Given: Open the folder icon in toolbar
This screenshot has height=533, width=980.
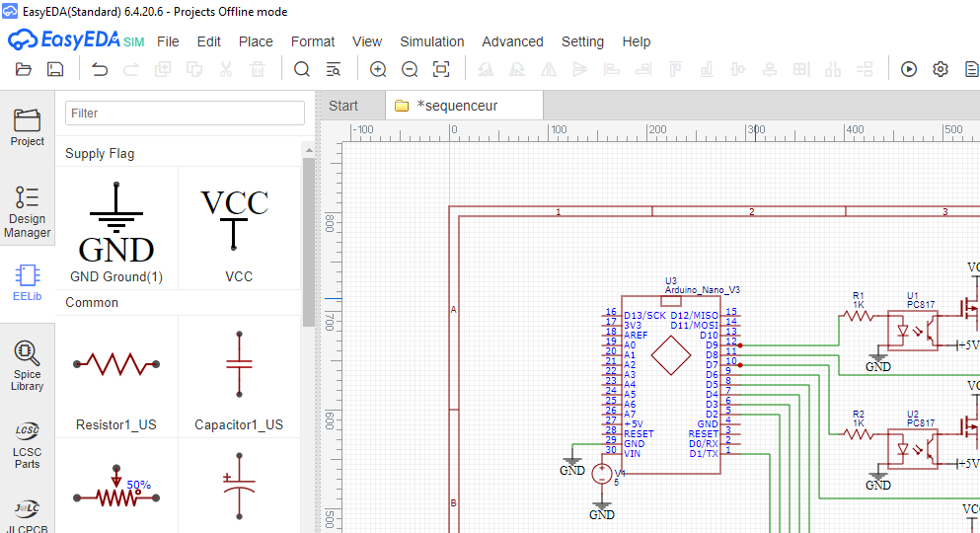Looking at the screenshot, I should click(23, 69).
